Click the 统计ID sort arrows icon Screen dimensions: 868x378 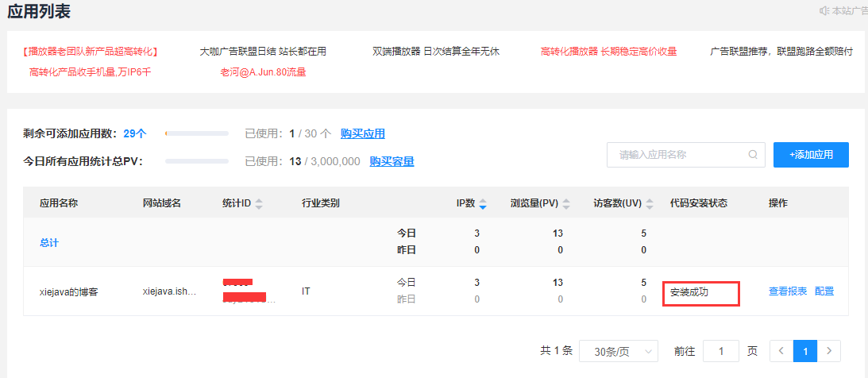pyautogui.click(x=259, y=204)
